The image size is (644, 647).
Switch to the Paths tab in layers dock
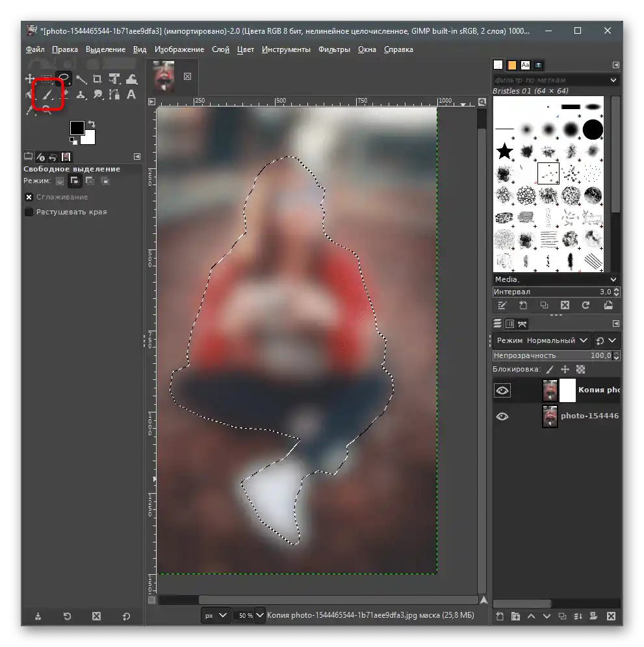[x=522, y=324]
